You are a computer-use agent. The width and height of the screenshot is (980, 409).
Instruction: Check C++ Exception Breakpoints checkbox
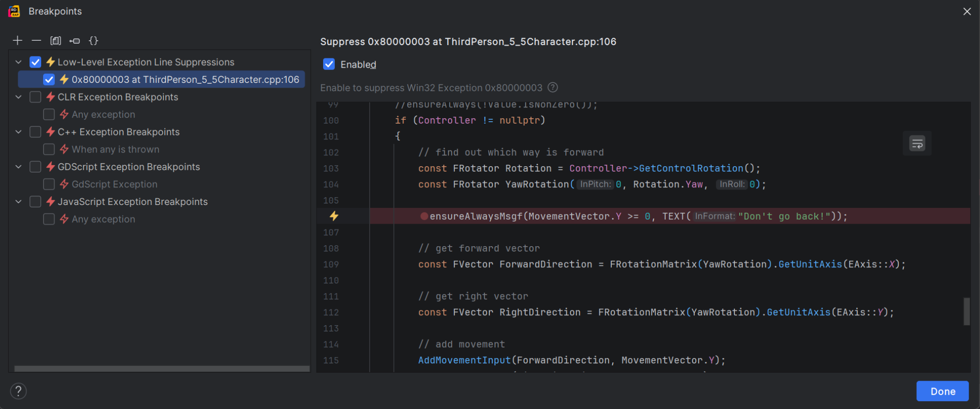(35, 132)
